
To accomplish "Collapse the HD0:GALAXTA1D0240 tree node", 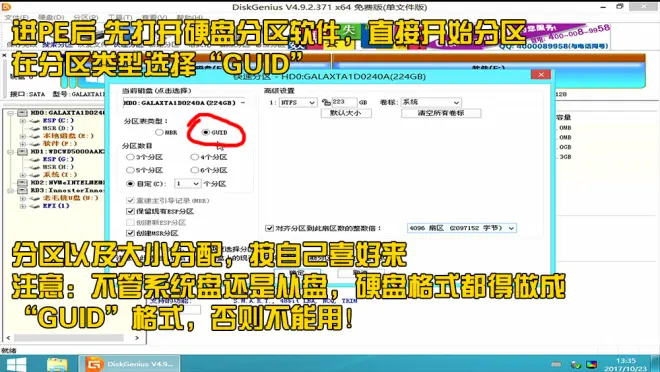I will point(11,113).
